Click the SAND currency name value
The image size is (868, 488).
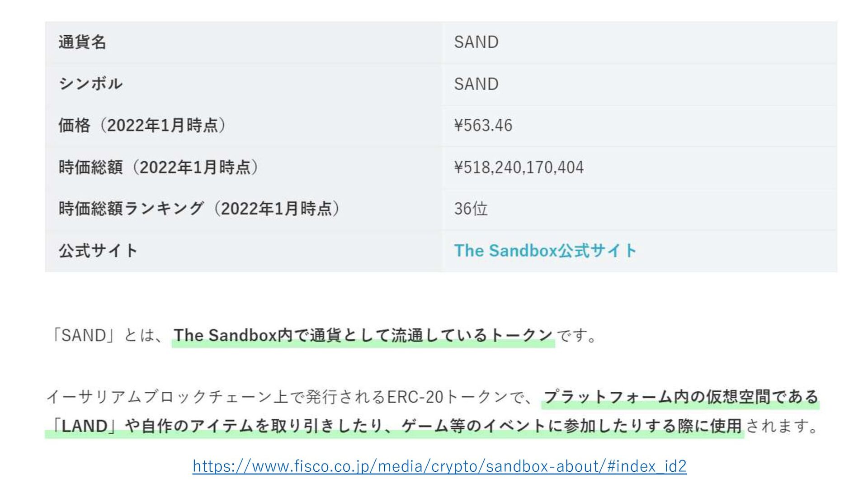[x=476, y=42]
